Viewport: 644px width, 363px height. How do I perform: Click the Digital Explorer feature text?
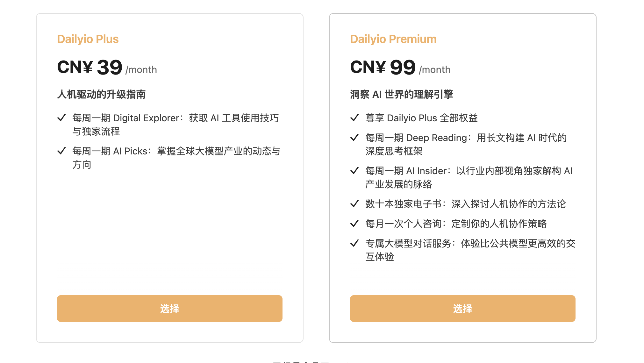click(x=175, y=125)
